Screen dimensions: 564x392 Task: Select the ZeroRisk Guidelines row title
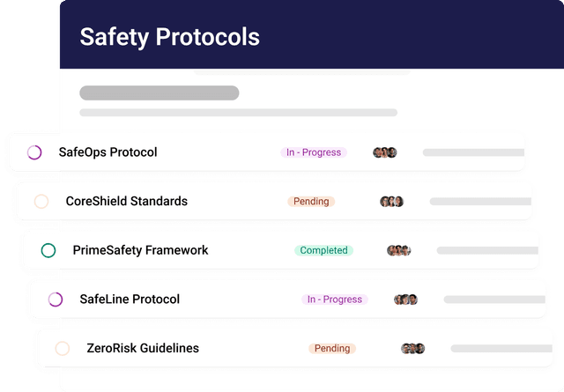point(143,349)
